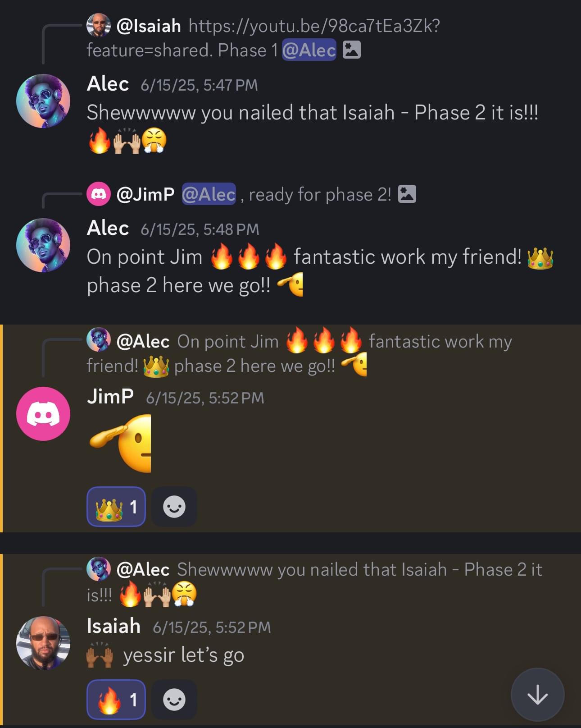581x728 pixels.
Task: Open Alec's avatar on the 5:47 PM message
Action: [x=43, y=101]
